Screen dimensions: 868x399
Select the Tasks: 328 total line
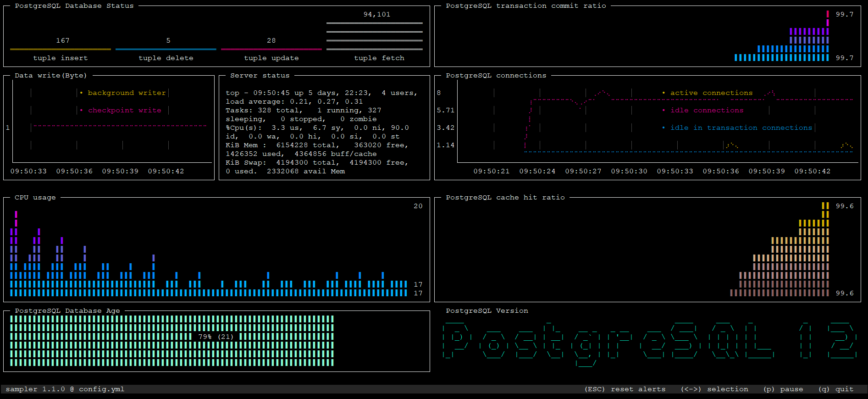pos(304,110)
